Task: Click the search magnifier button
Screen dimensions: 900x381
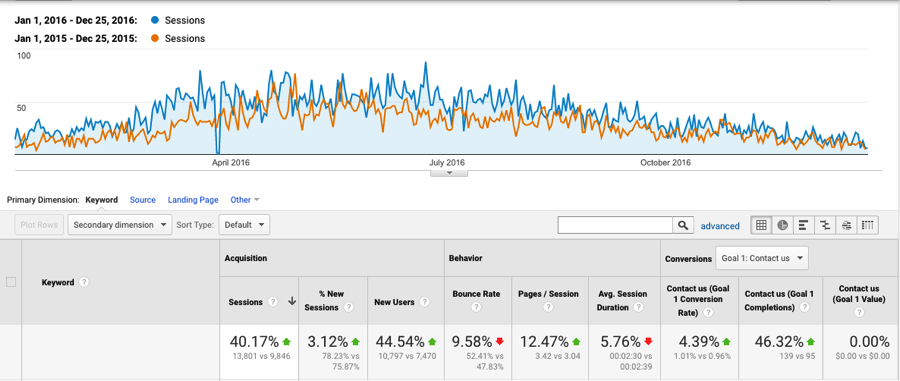Action: click(682, 226)
